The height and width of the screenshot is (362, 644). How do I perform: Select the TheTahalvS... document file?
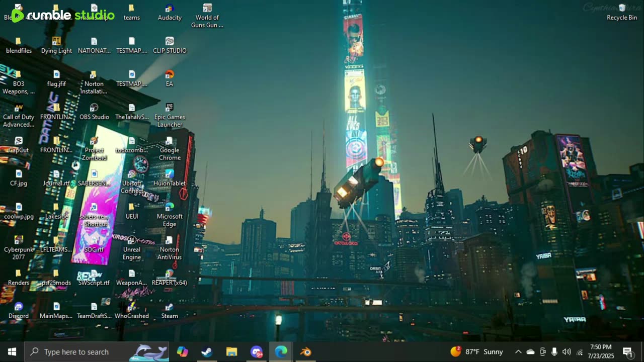[x=131, y=112]
